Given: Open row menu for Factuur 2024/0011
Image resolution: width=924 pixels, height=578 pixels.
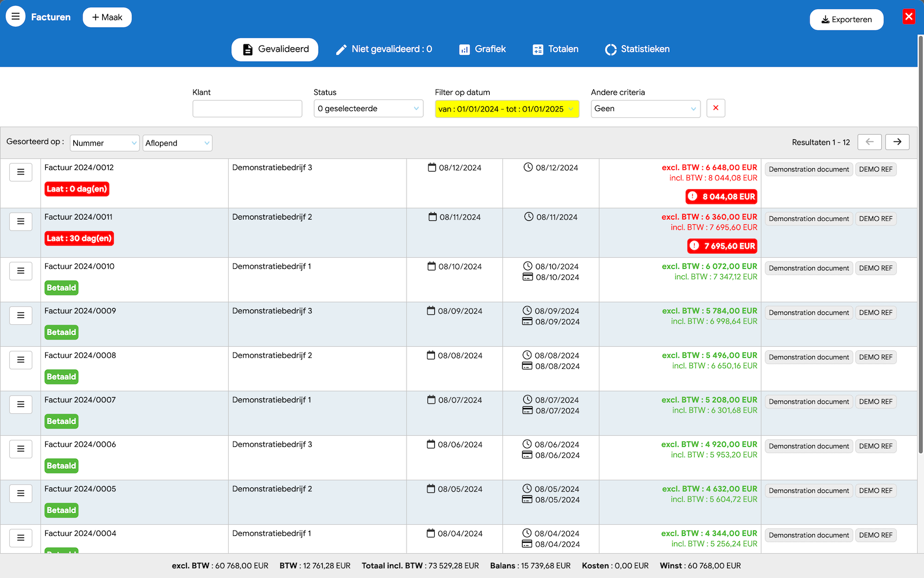Looking at the screenshot, I should [x=21, y=221].
